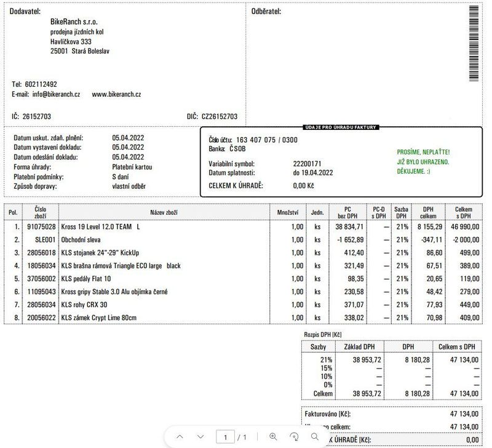Screen dimensions: 492x448
Task: Select the IČ number 26152703
Action: [37, 116]
